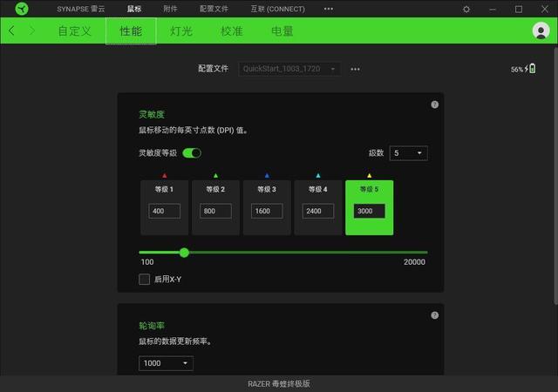Click the 56% battery percentage text
Image resolution: width=558 pixels, height=392 pixels.
tap(517, 70)
